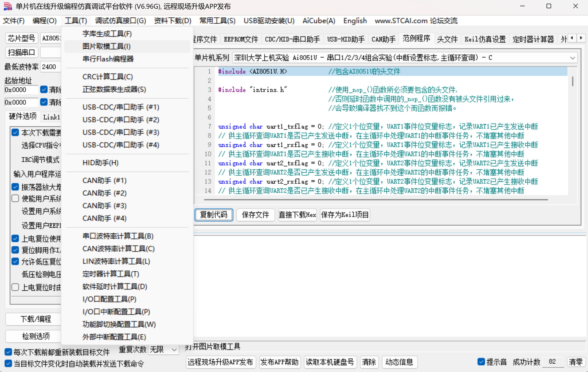Uncheck 当目标文件变化时自动装载并发送下载命令
This screenshot has height=372, width=588.
(8, 364)
